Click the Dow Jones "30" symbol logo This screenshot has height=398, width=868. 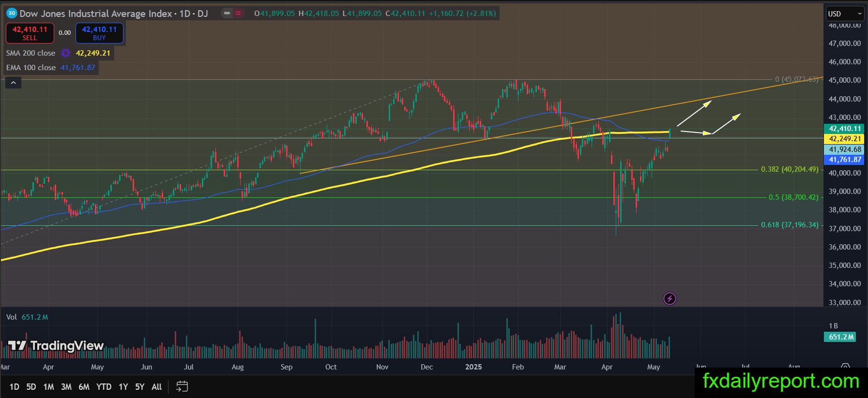11,14
